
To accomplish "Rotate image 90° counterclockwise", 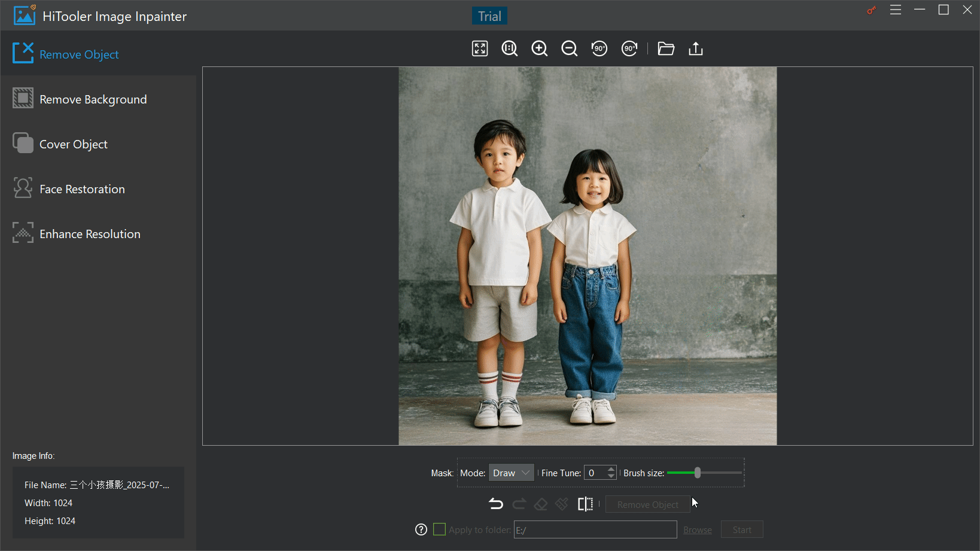I will pyautogui.click(x=599, y=48).
